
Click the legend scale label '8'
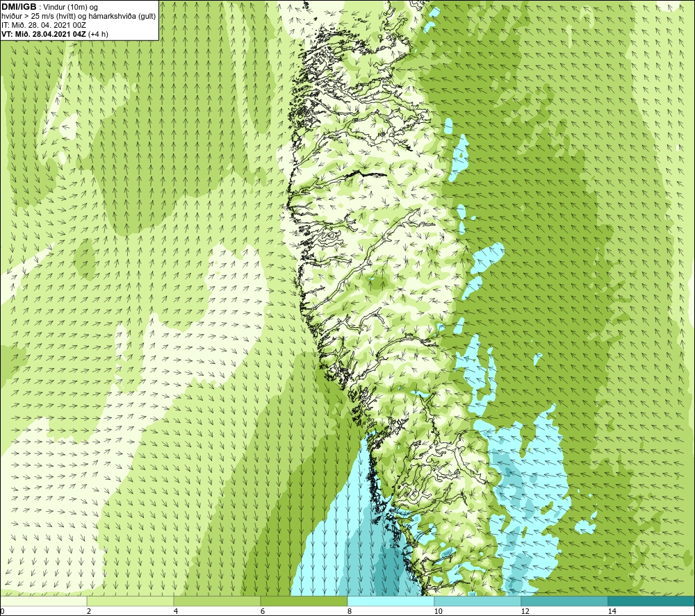tap(350, 611)
